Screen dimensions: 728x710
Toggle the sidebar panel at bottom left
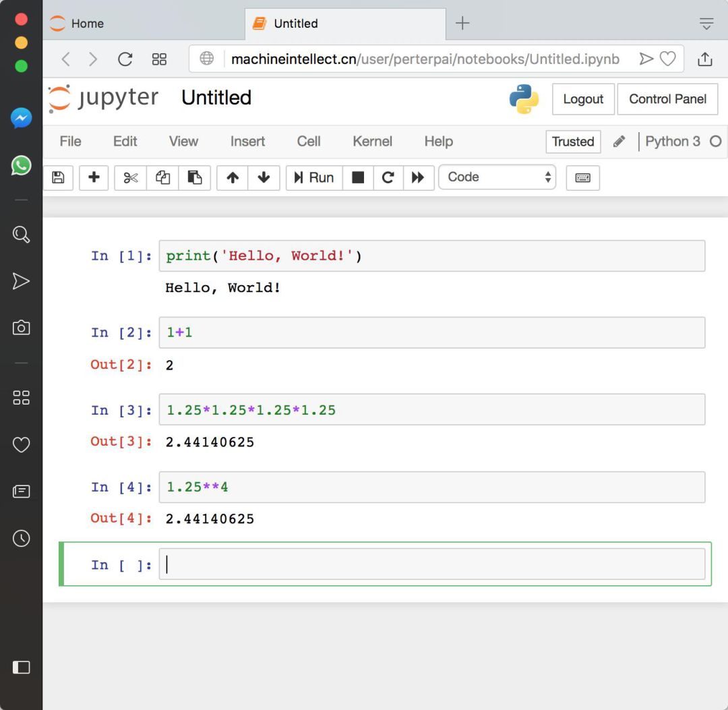(21, 668)
